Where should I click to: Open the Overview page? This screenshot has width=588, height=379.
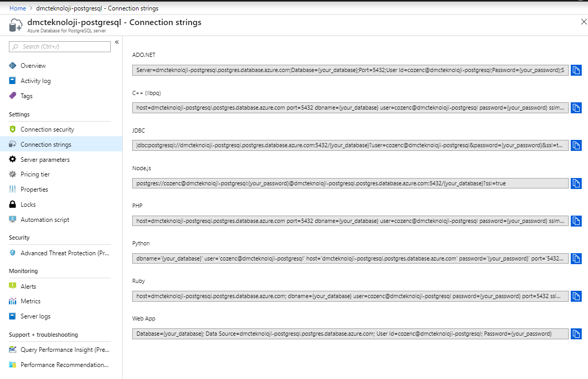click(x=33, y=66)
